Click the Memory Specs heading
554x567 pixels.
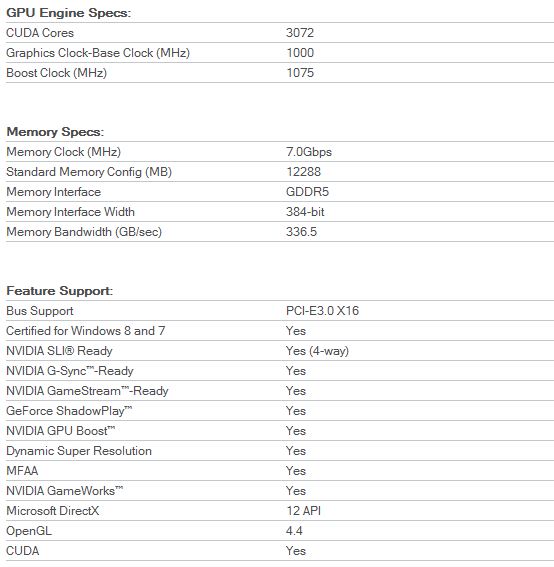[x=55, y=132]
